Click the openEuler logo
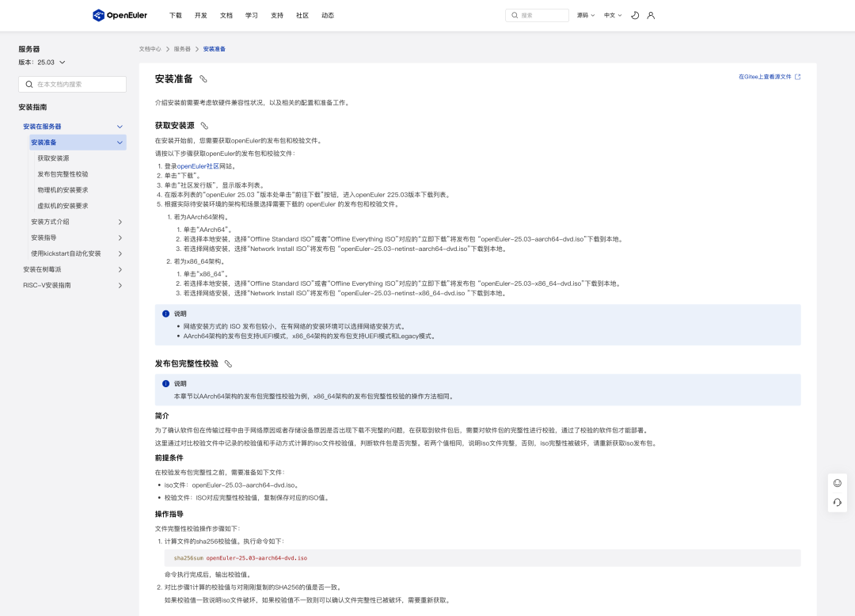 [x=120, y=15]
